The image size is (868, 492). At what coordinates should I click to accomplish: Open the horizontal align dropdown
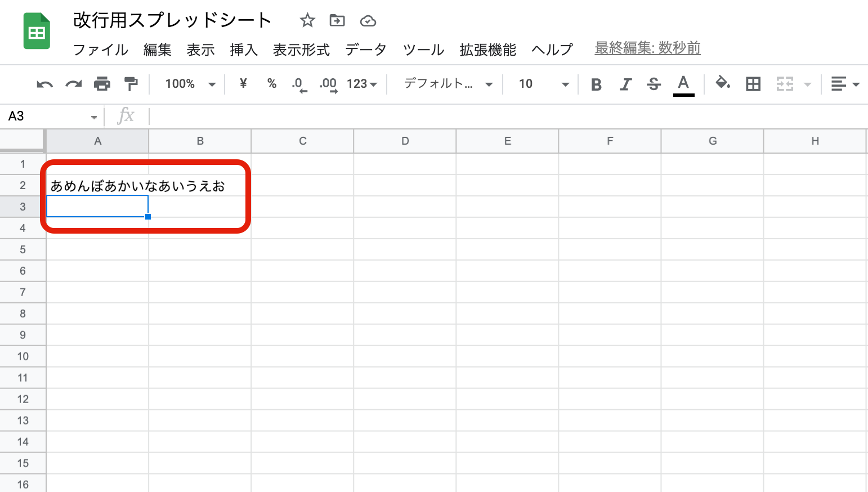[845, 84]
